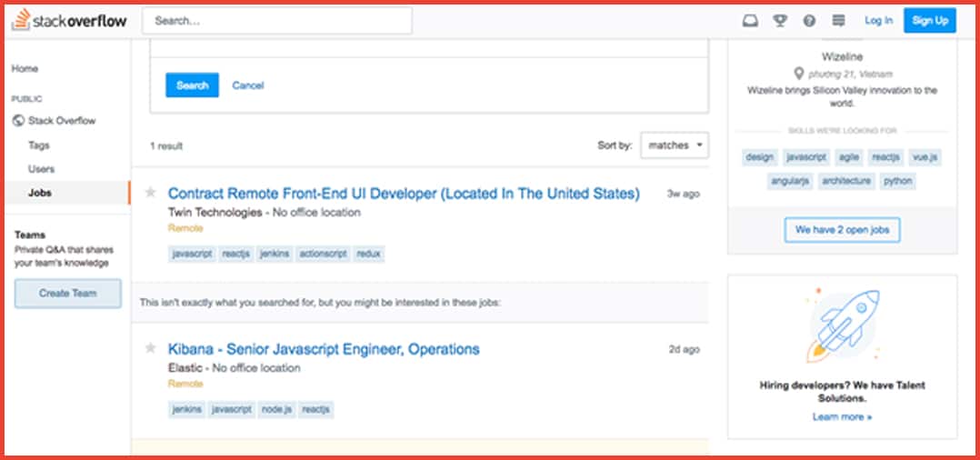
Task: Click node.js tag on Elastic job
Action: pos(277,410)
